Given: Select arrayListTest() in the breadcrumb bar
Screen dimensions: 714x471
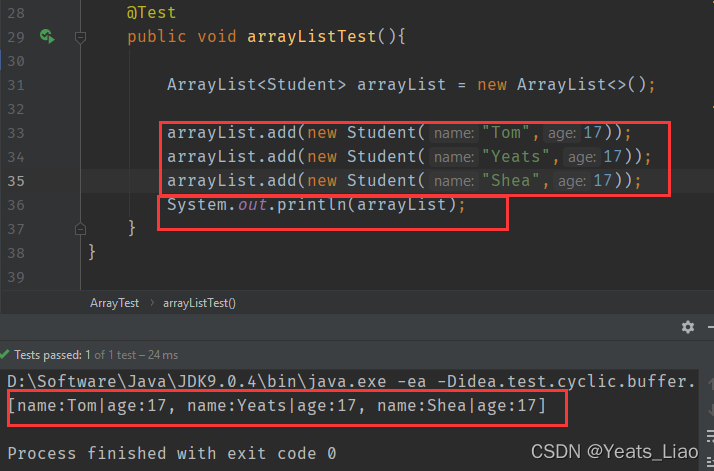Looking at the screenshot, I should pyautogui.click(x=199, y=303).
